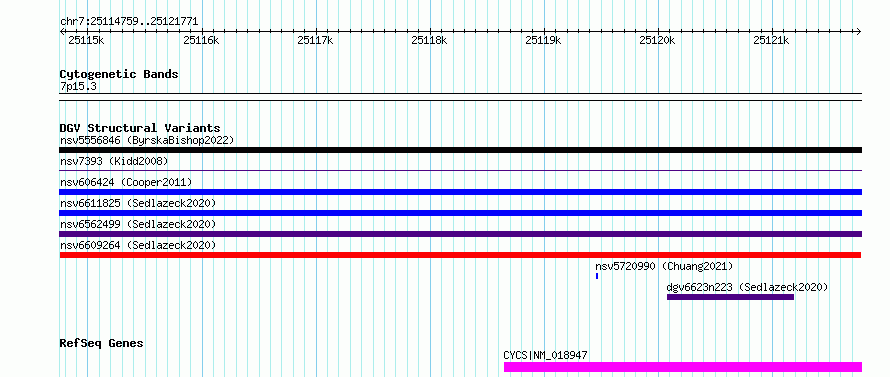Open the nsv5556846 (ByrskaBishop2022) label
This screenshot has width=890, height=377.
click(147, 140)
